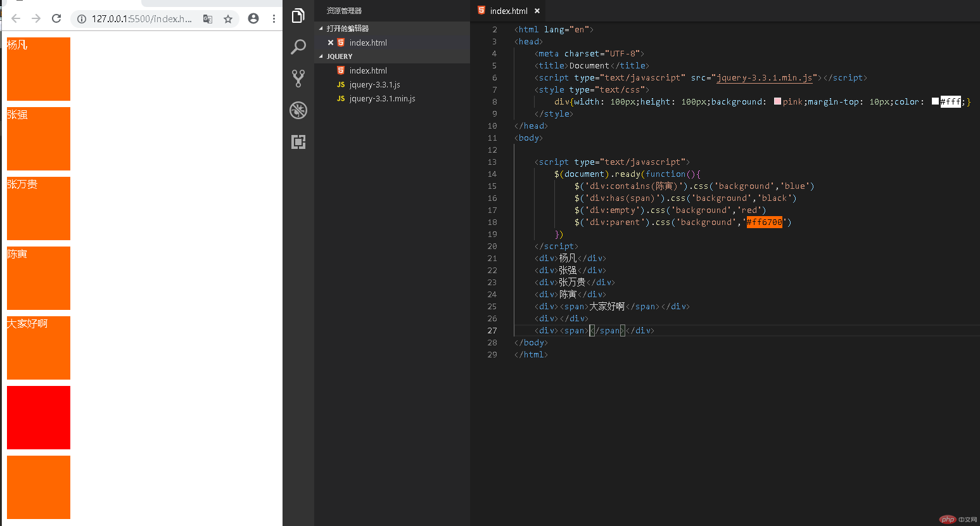Select index.html under open editors

pos(392,42)
